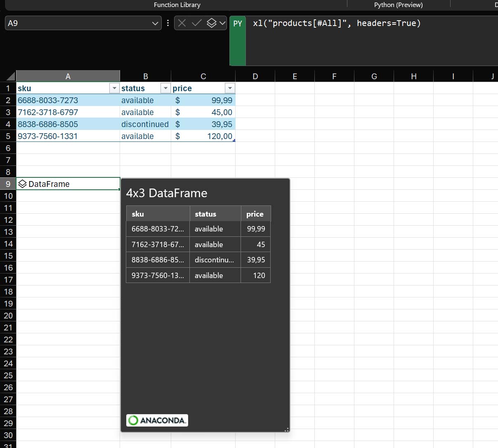The width and height of the screenshot is (498, 448).
Task: Click the stacked-layers Python output icon
Action: pyautogui.click(x=212, y=23)
